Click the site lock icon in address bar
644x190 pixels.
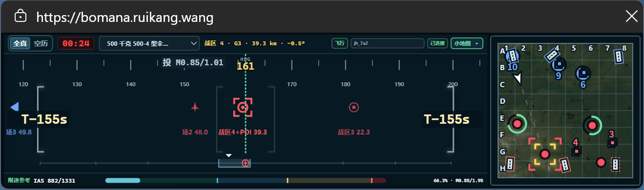pos(21,16)
